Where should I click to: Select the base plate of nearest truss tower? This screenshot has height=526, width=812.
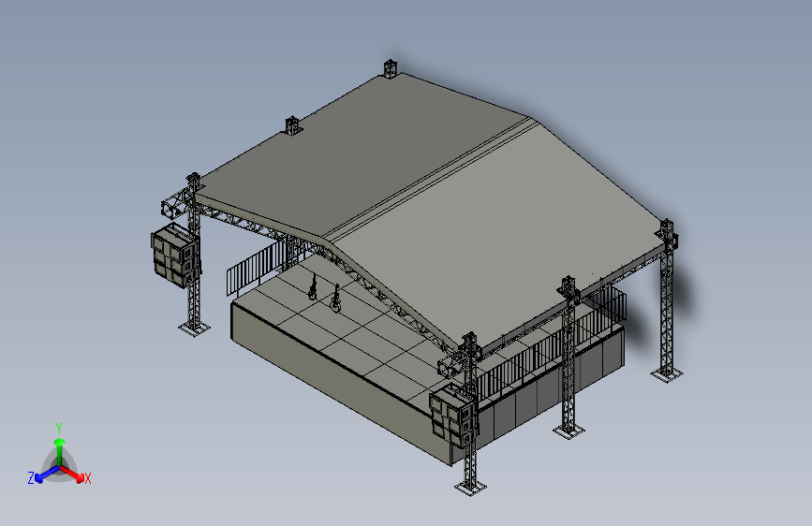pyautogui.click(x=470, y=487)
